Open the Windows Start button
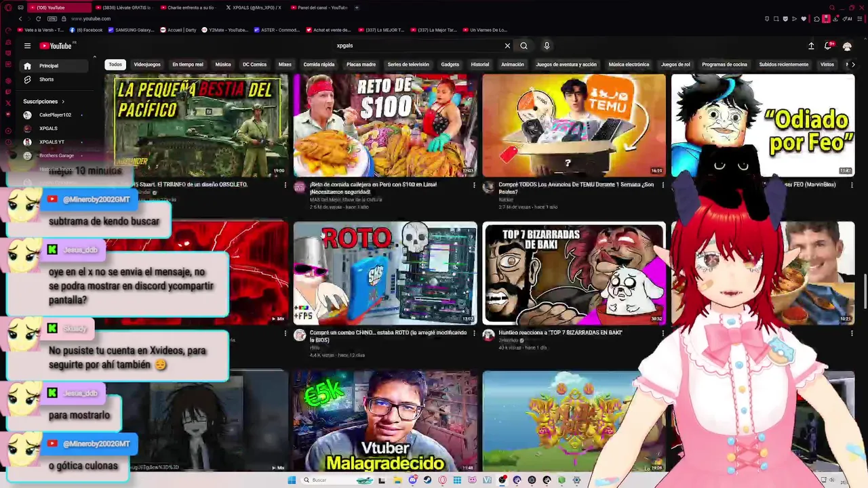The image size is (868, 488). 292,480
